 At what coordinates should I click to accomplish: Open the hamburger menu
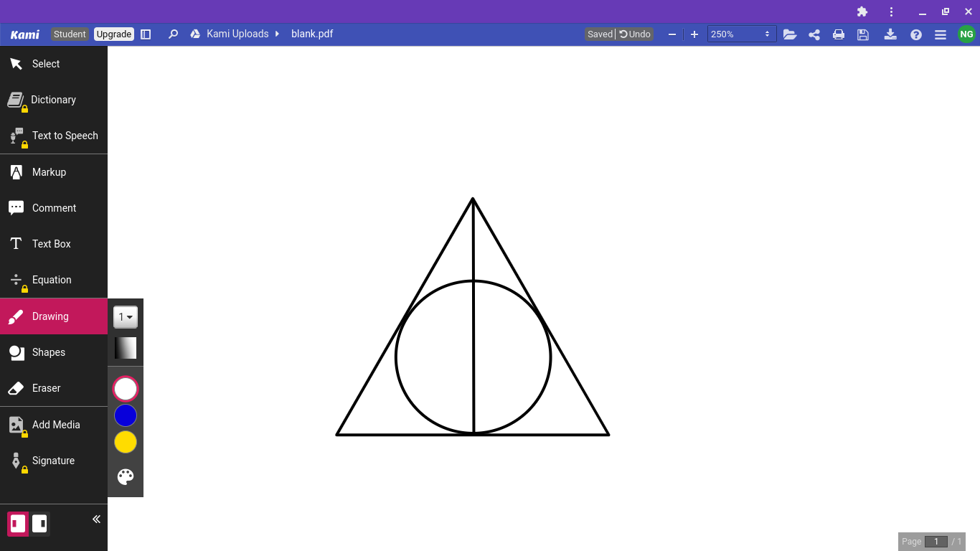pyautogui.click(x=941, y=34)
